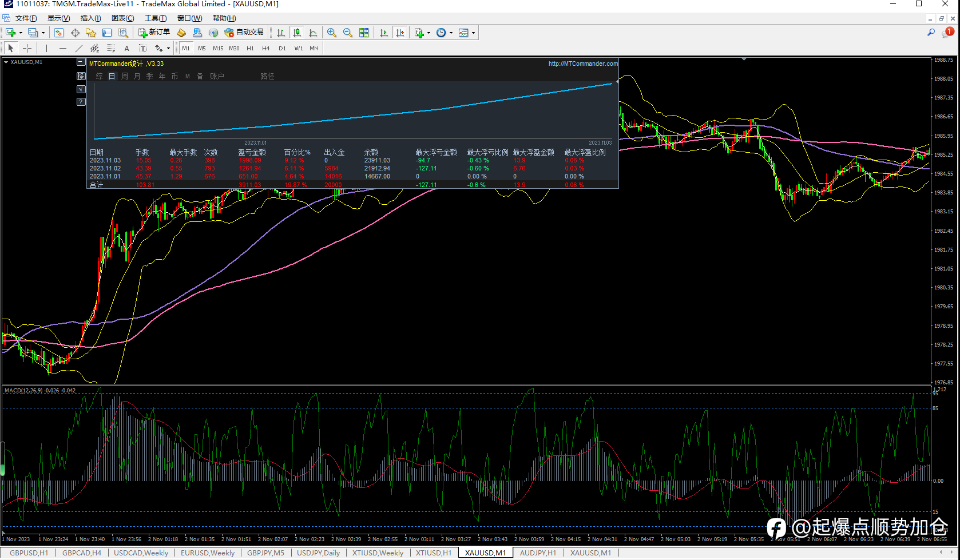Switch chart to line chart type
Screen dimensions: 960x560
pyautogui.click(x=313, y=33)
